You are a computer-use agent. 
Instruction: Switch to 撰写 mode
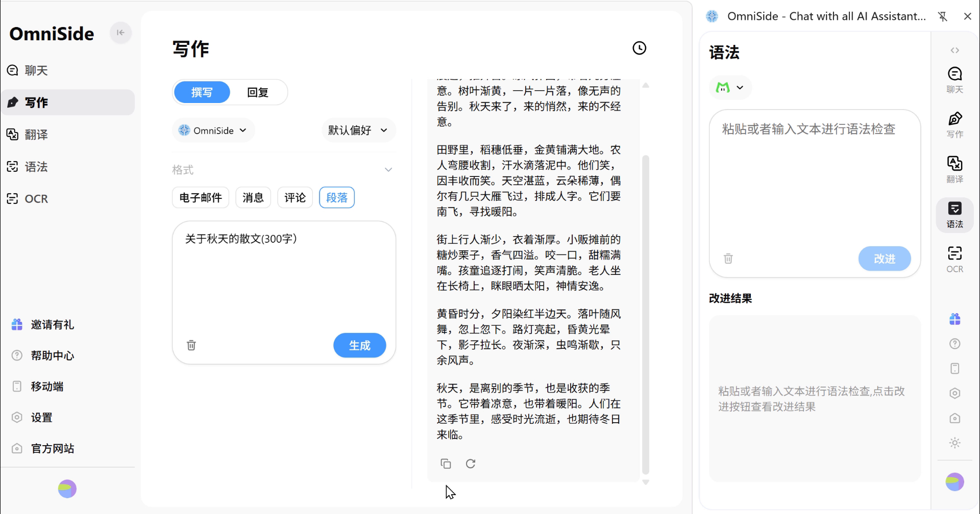click(202, 92)
